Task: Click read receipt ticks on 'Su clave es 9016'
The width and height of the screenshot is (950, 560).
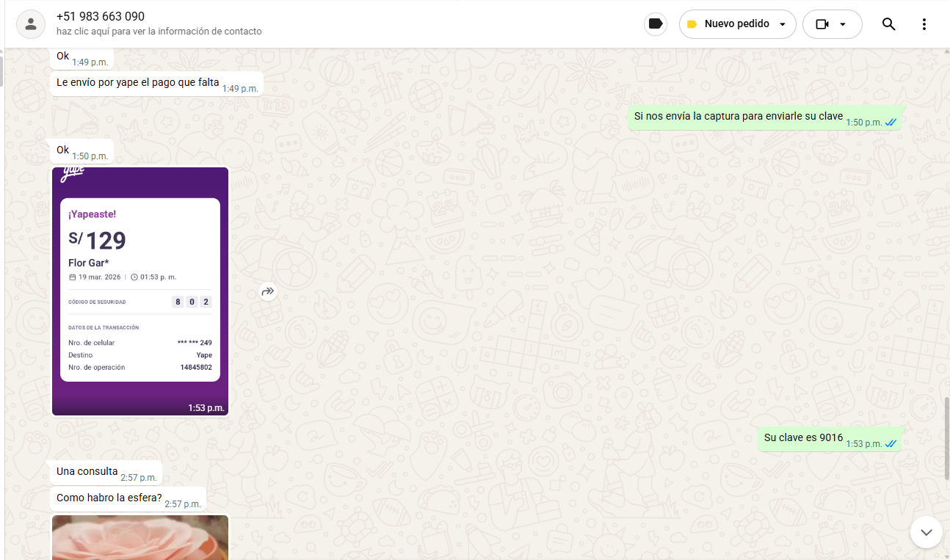Action: (891, 444)
